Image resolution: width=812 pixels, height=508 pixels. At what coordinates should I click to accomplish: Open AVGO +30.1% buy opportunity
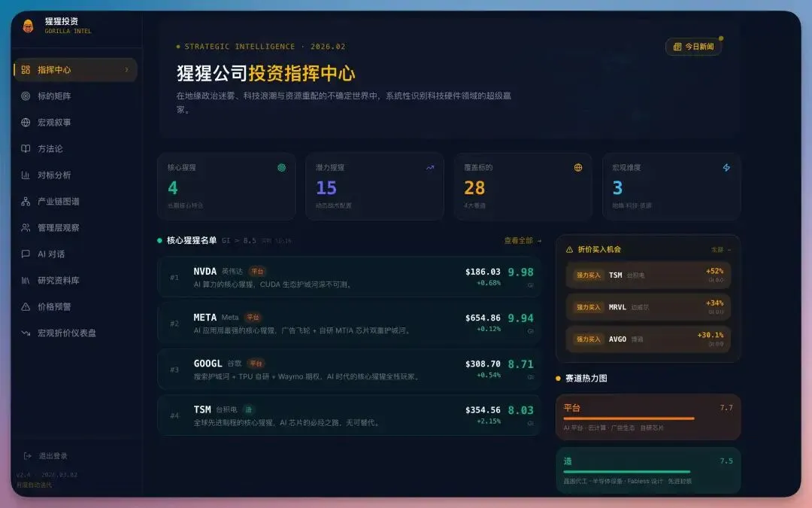648,339
